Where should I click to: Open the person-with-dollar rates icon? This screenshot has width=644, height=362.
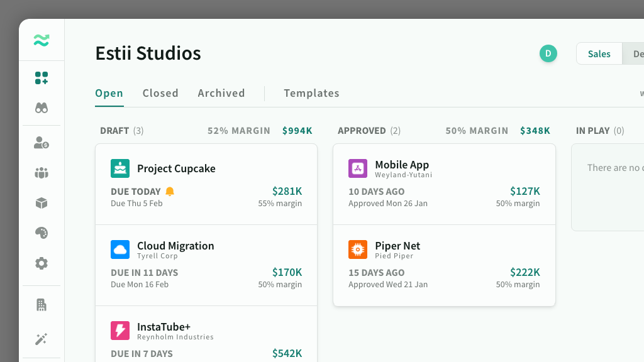click(x=42, y=143)
